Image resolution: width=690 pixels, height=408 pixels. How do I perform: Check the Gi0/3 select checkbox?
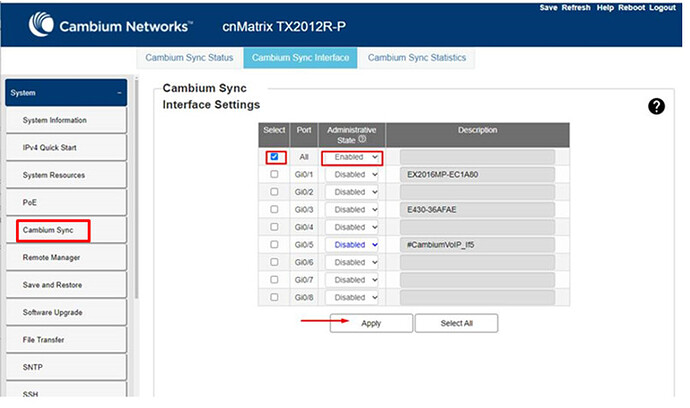coord(274,210)
